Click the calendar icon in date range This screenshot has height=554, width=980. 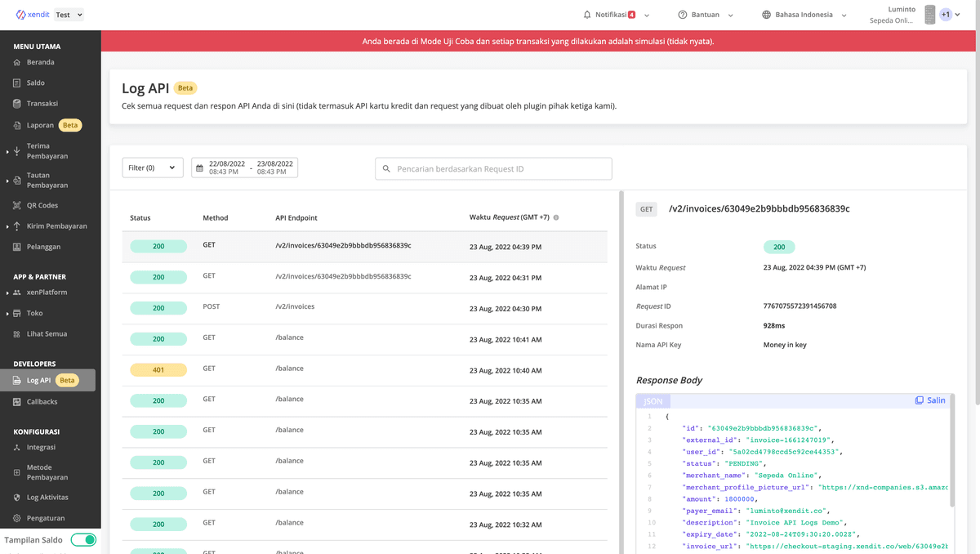[x=199, y=168]
